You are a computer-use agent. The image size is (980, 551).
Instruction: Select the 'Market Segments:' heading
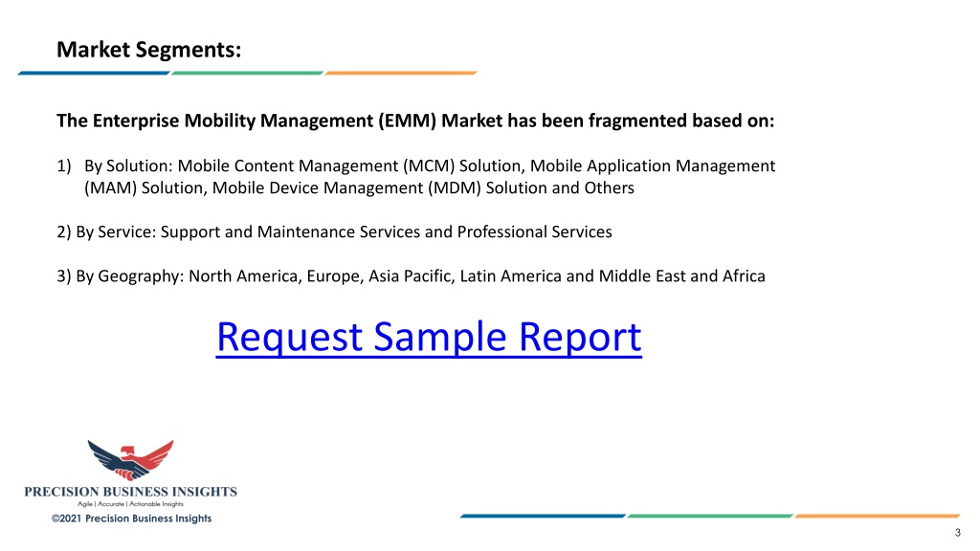click(148, 50)
